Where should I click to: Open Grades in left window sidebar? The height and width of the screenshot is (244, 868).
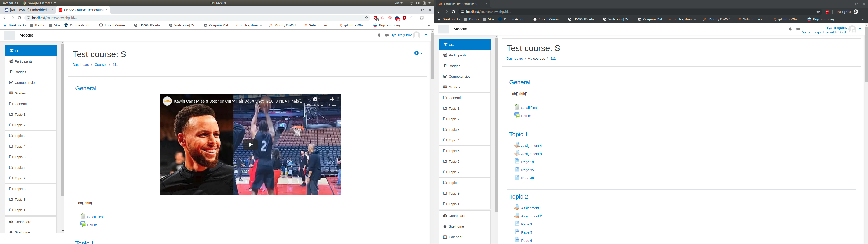30,93
